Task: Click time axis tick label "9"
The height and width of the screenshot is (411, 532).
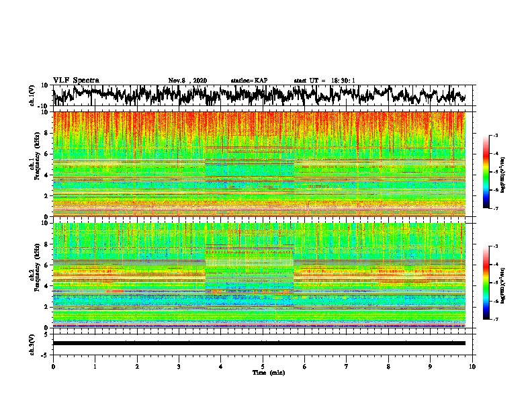Action: [x=430, y=367]
